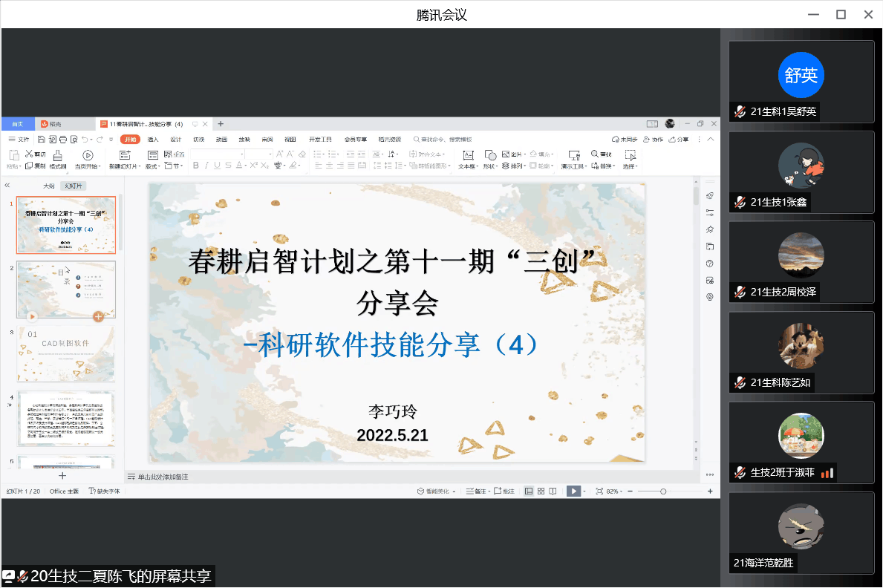Click the Shapes (形状) icon

tap(489, 155)
